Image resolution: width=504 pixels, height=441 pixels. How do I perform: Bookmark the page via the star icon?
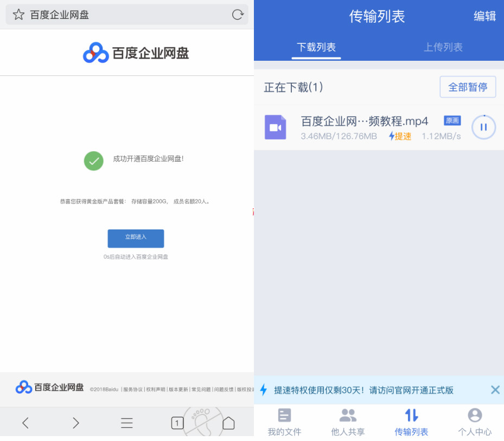[x=18, y=15]
